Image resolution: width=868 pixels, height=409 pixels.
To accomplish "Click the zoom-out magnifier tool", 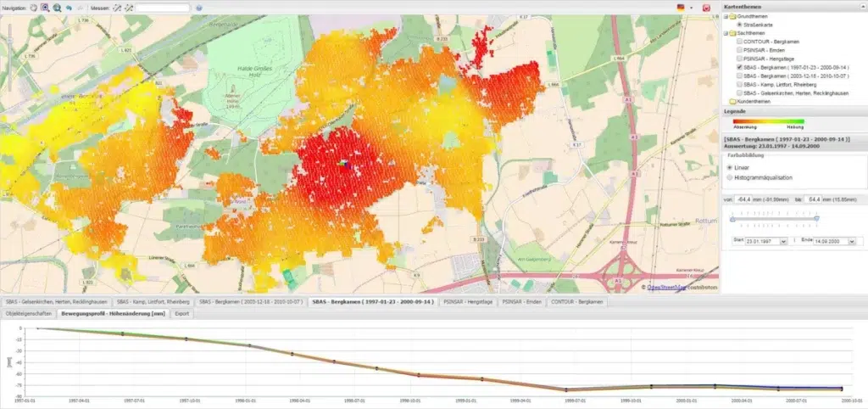I will (57, 7).
